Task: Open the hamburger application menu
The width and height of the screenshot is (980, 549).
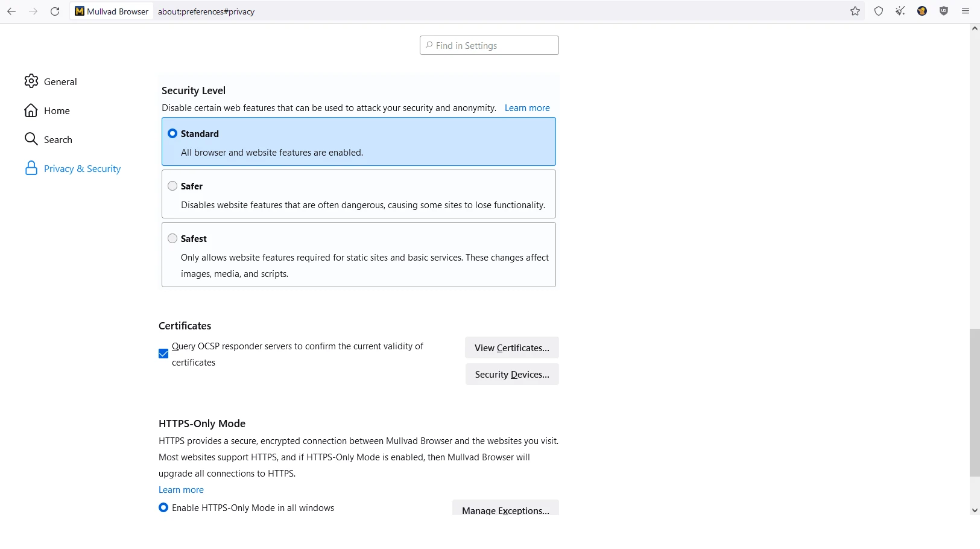Action: [x=966, y=11]
